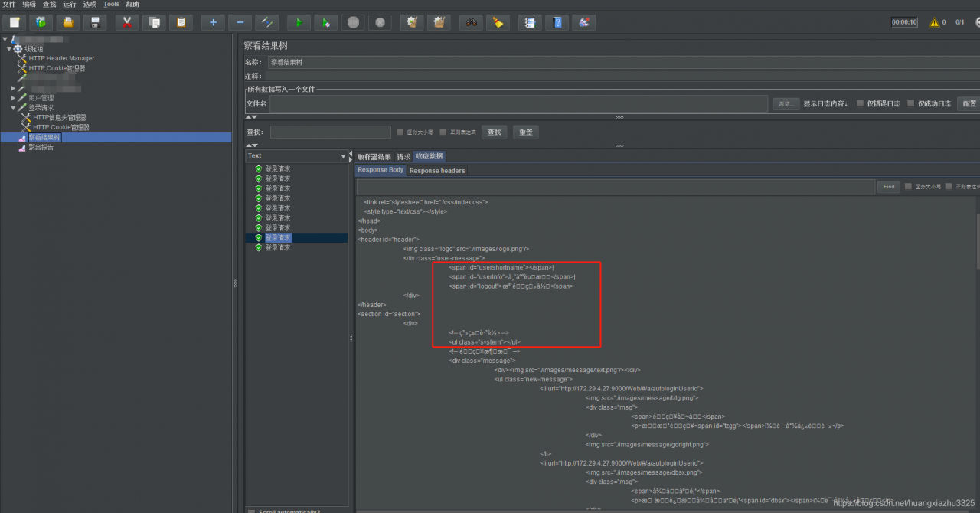Screen dimensions: 980x513
Task: Expand the 用户管理 tree node
Action: click(14, 98)
